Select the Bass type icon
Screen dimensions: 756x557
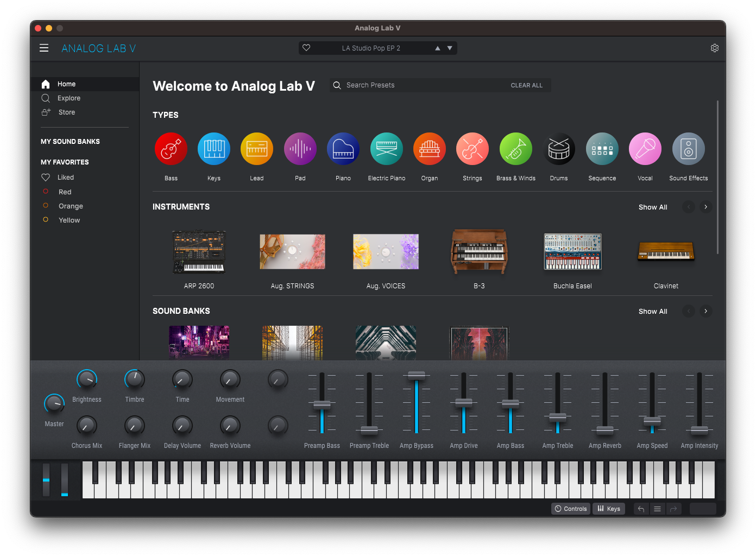[x=171, y=149]
